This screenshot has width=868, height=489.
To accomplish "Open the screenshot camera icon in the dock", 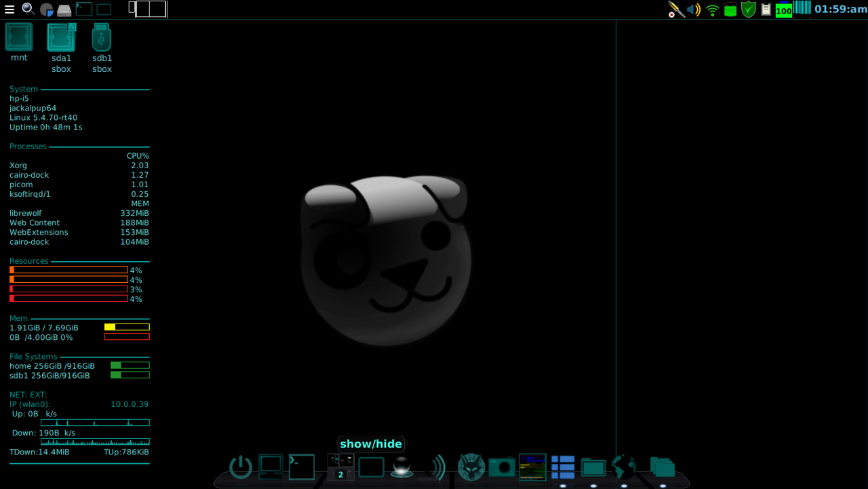I will coord(502,467).
